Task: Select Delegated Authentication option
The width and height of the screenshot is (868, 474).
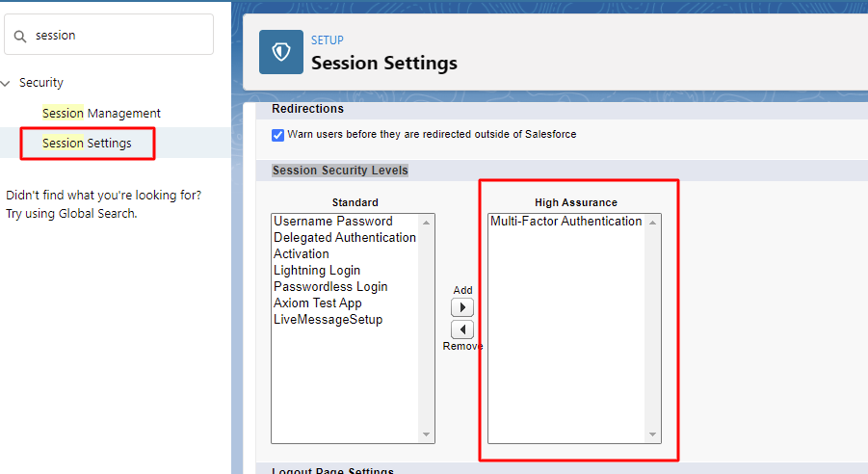Action: [x=344, y=238]
